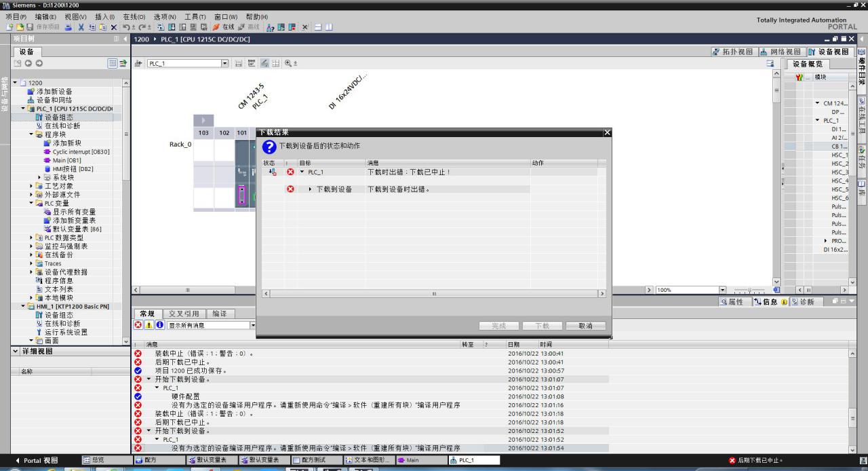Switch to 网络视图 network view
Image resolution: width=868 pixels, height=471 pixels.
780,52
